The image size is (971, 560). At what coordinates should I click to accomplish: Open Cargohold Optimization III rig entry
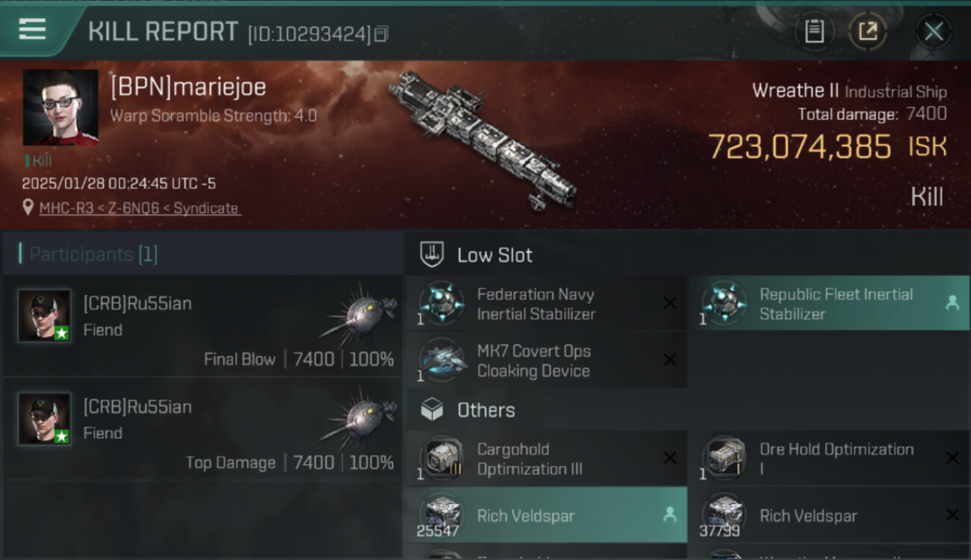547,458
